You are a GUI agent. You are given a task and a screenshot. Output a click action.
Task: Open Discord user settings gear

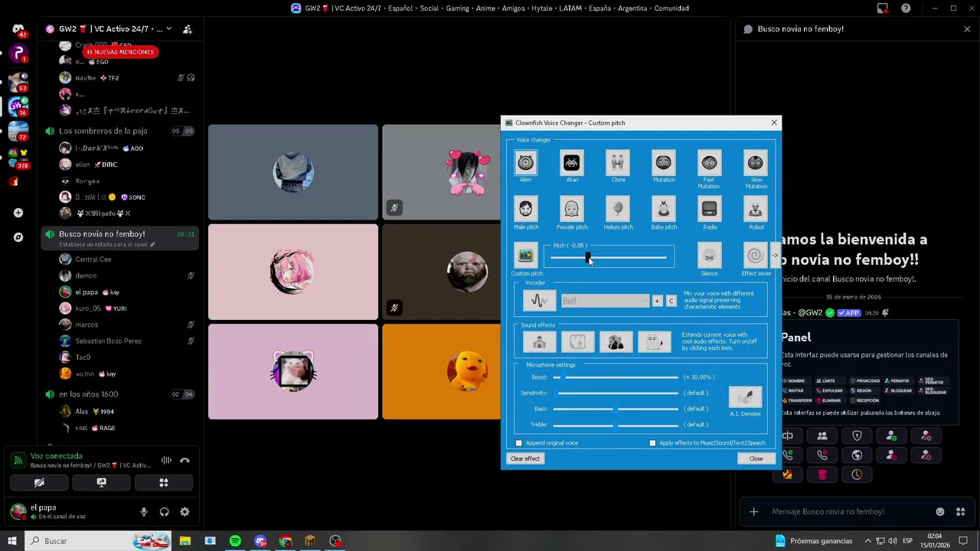click(x=185, y=512)
